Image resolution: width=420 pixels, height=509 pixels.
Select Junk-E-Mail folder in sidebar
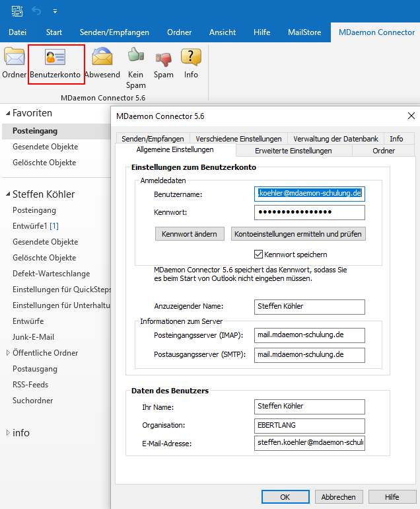pyautogui.click(x=33, y=337)
